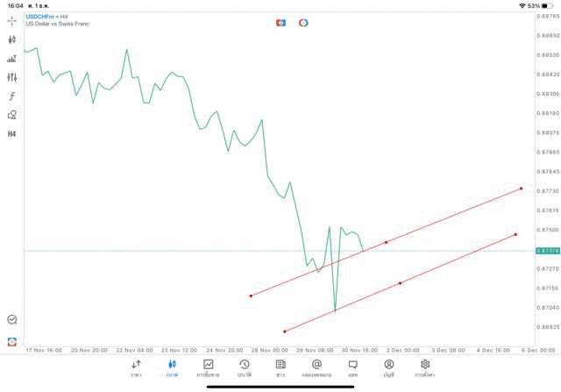Open the drawing objects shapes icon

(x=12, y=115)
